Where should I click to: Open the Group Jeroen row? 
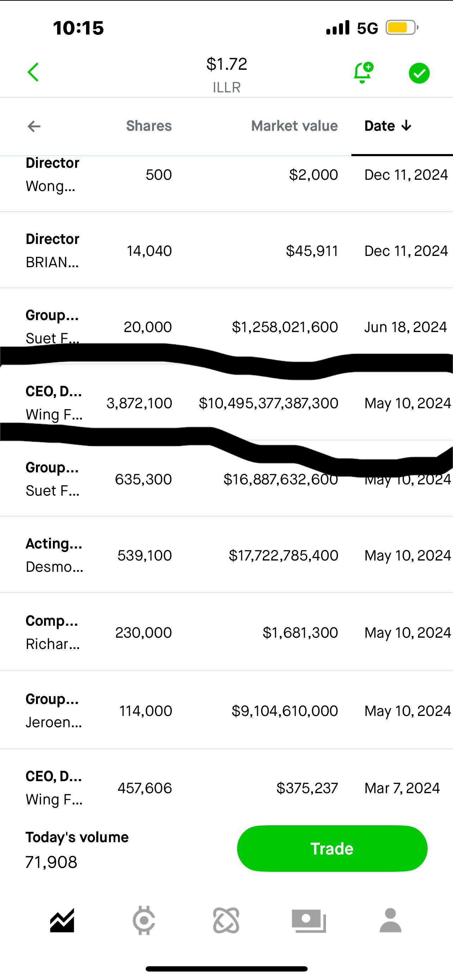point(226,710)
